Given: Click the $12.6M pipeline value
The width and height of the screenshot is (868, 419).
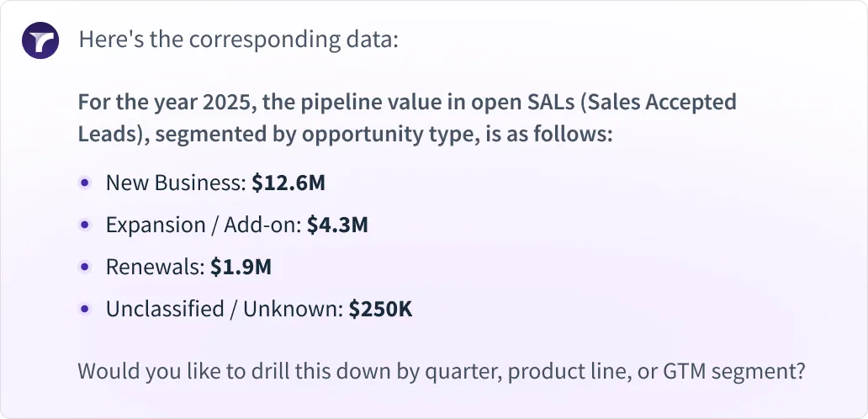Looking at the screenshot, I should (x=288, y=183).
